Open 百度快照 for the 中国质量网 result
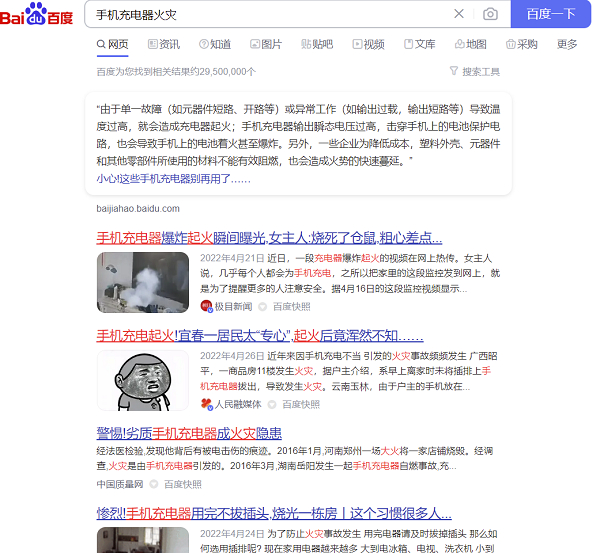 (183, 484)
